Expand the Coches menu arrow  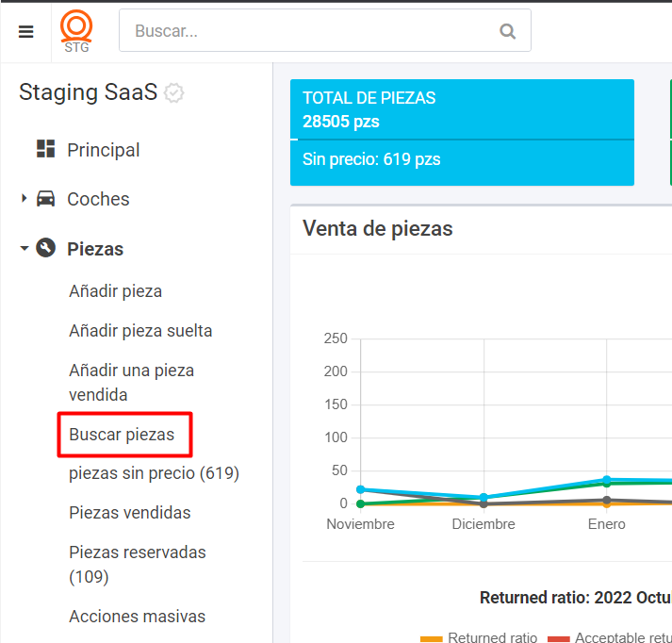coord(24,199)
